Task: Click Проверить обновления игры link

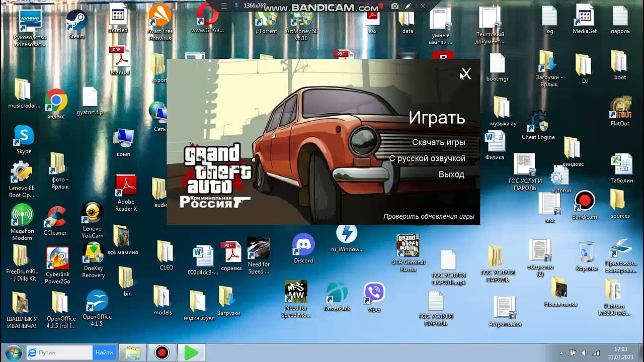Action: (429, 217)
